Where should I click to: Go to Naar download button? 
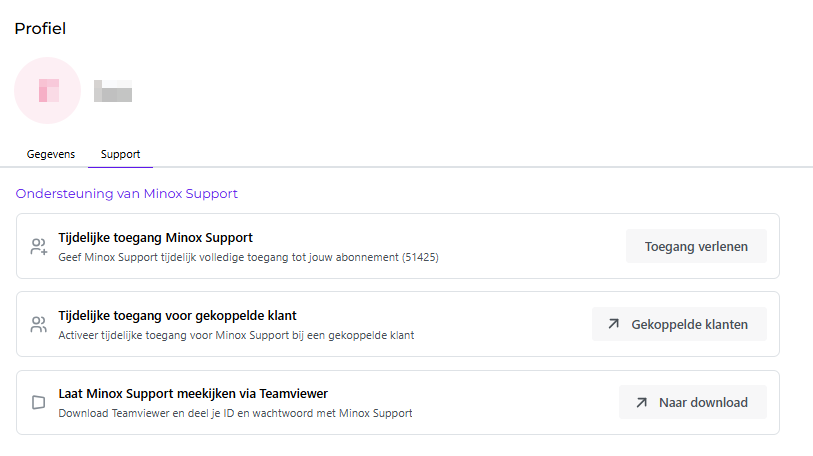click(693, 403)
